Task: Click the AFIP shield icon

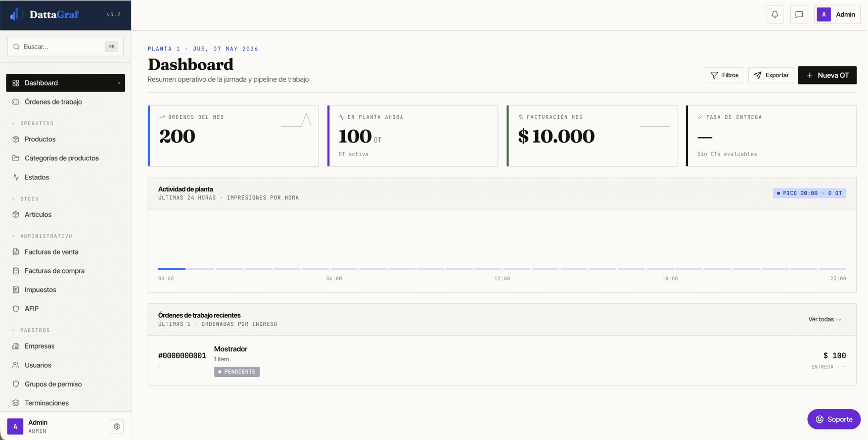Action: [16, 309]
